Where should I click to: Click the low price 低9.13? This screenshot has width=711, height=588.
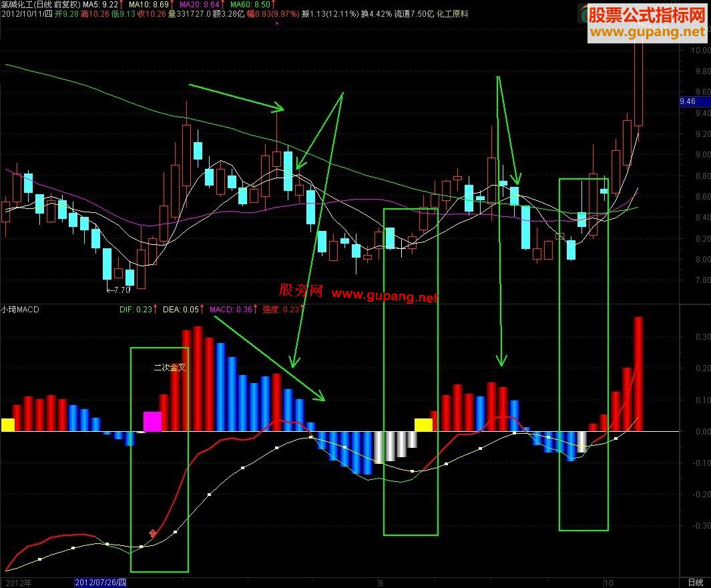click(124, 14)
